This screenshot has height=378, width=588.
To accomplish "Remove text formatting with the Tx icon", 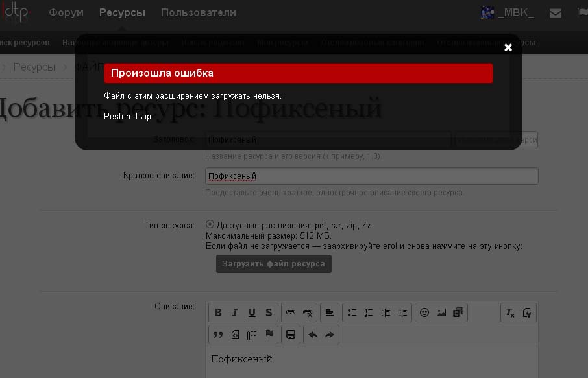I will click(x=509, y=313).
